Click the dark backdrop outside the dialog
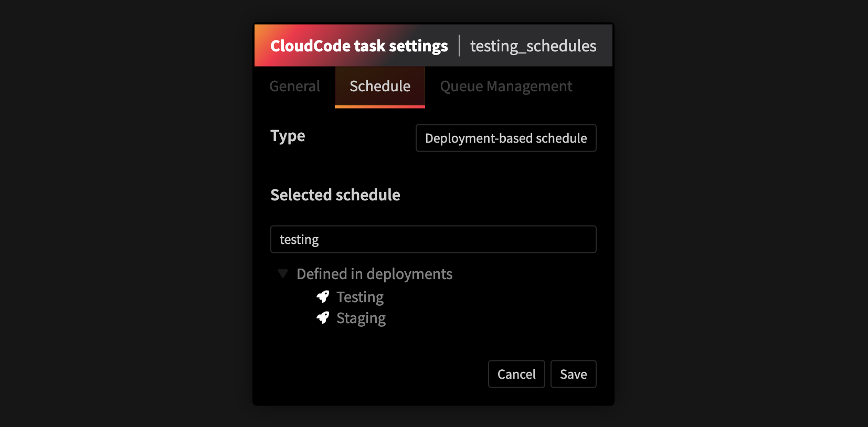This screenshot has width=868, height=427. 126,210
